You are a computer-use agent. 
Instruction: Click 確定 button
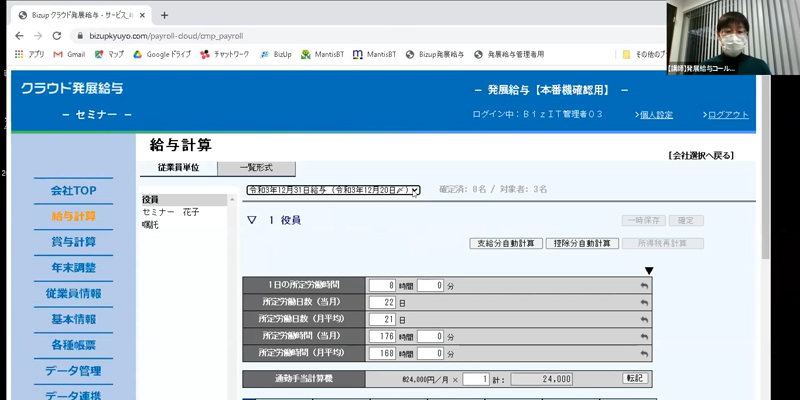(686, 220)
